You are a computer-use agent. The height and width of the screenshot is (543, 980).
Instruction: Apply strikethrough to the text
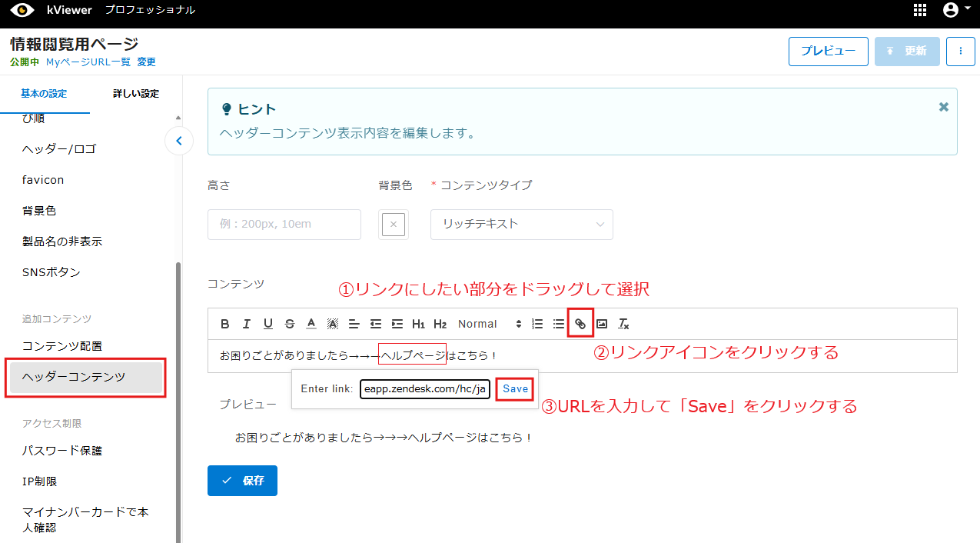click(x=289, y=323)
